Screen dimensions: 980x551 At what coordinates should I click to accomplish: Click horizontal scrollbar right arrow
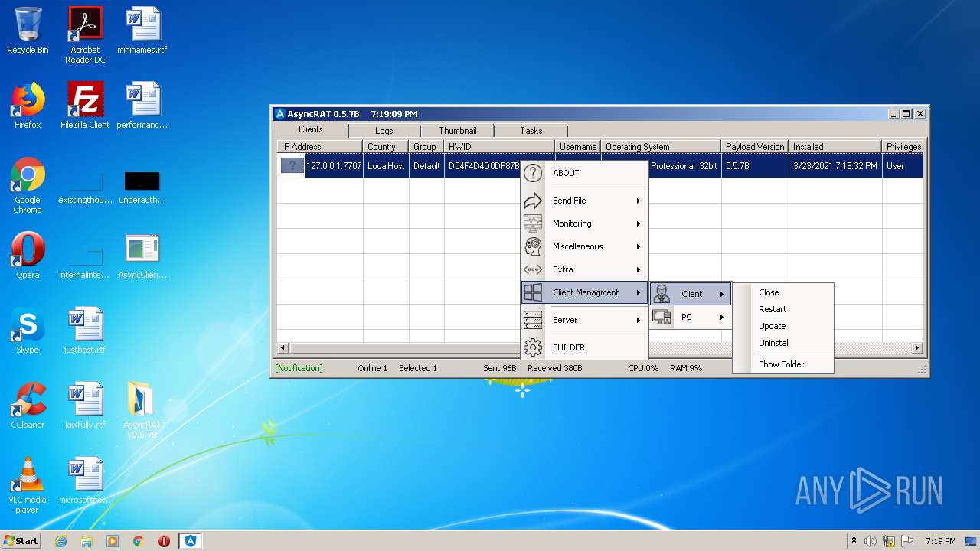[x=917, y=348]
